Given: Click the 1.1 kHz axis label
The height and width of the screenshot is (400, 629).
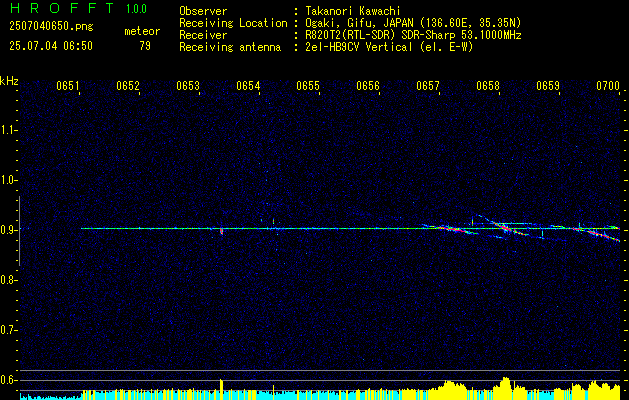Looking at the screenshot, I should tap(8, 130).
